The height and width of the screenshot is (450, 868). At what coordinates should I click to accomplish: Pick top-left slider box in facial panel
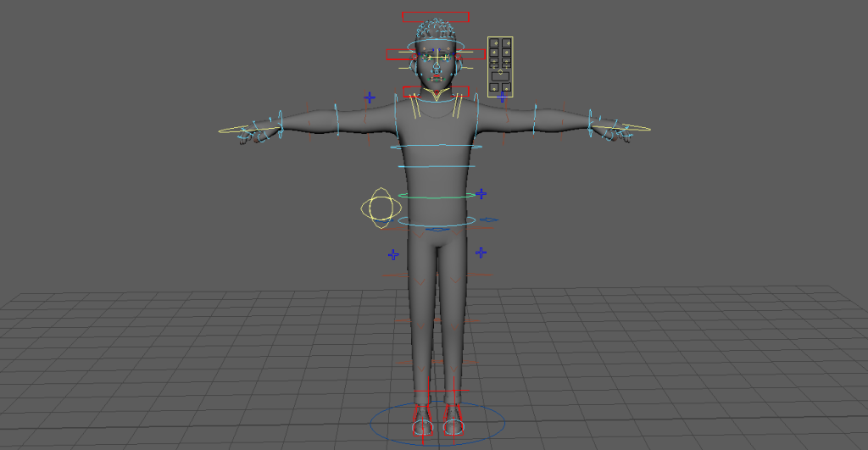(494, 42)
